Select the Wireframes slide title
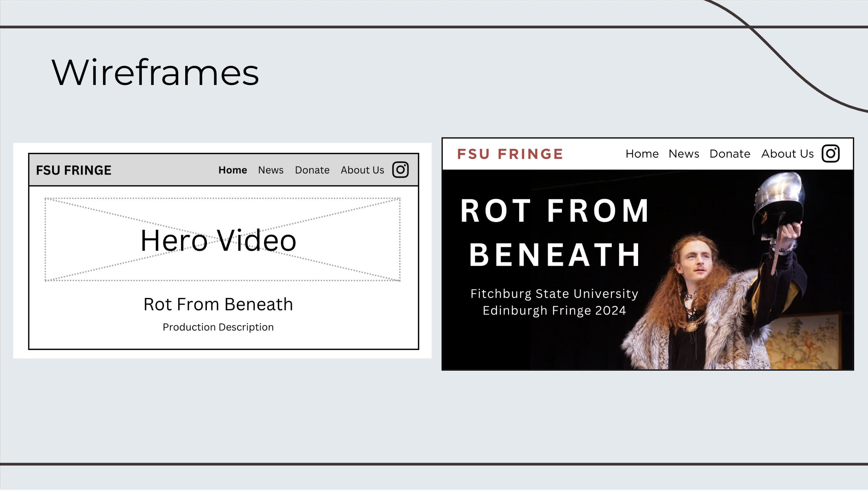 155,72
